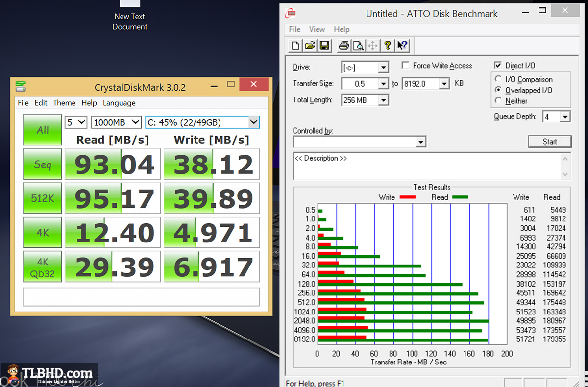Click the 4K QD32 read value 29.39
Viewport: 588px width, 387px height.
click(113, 267)
